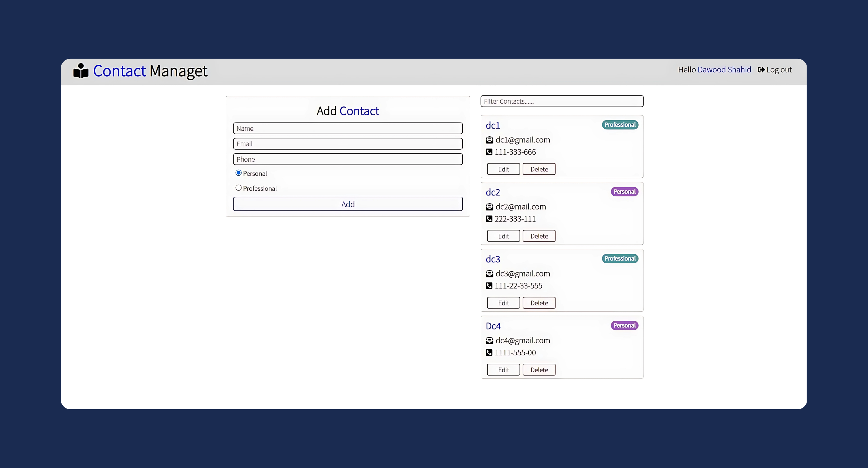Delete the dc1 contact

(539, 169)
